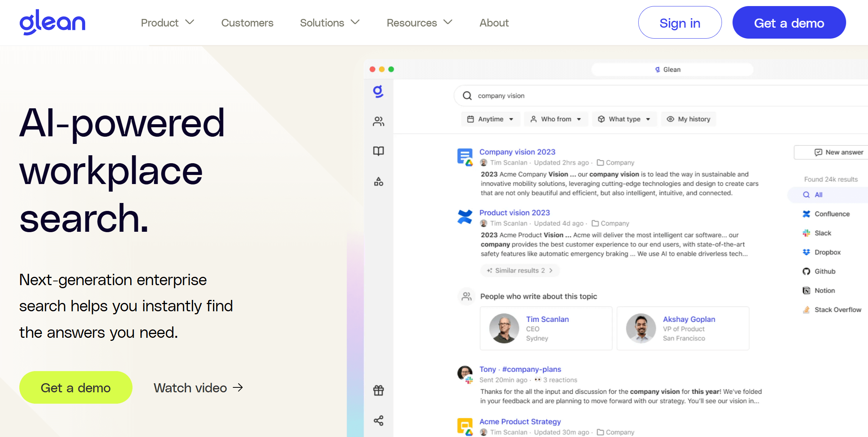Filter results by Notion
Image resolution: width=868 pixels, height=437 pixels.
(818, 290)
